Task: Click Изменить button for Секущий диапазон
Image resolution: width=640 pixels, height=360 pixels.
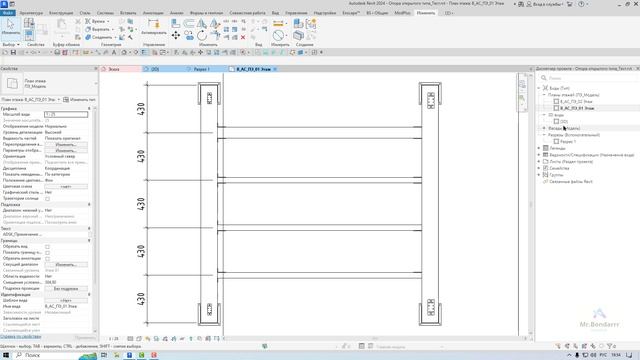Action: tap(66, 264)
